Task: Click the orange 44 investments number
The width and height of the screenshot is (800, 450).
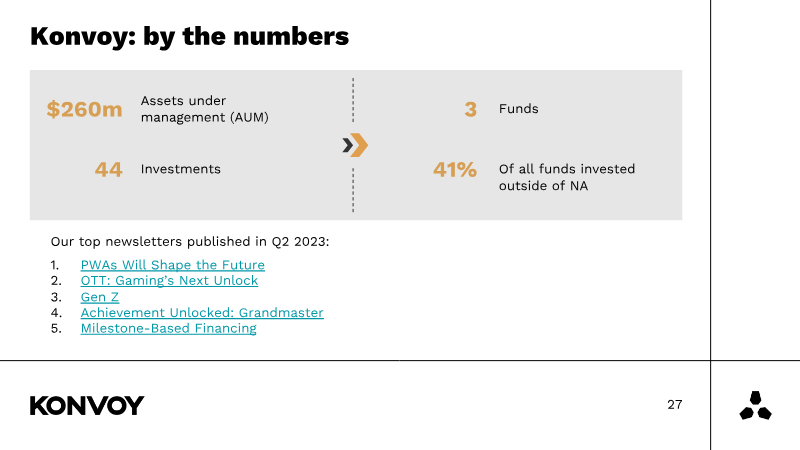Action: [108, 170]
